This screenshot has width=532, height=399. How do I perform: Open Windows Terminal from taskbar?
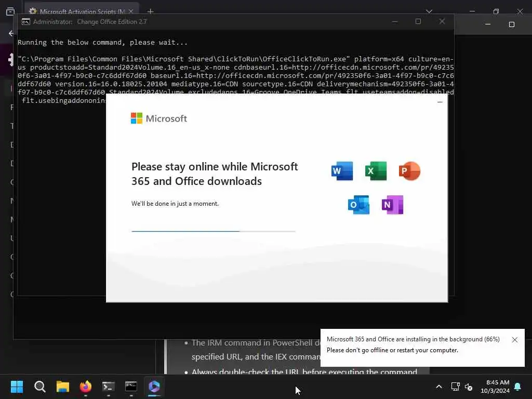pyautogui.click(x=108, y=387)
